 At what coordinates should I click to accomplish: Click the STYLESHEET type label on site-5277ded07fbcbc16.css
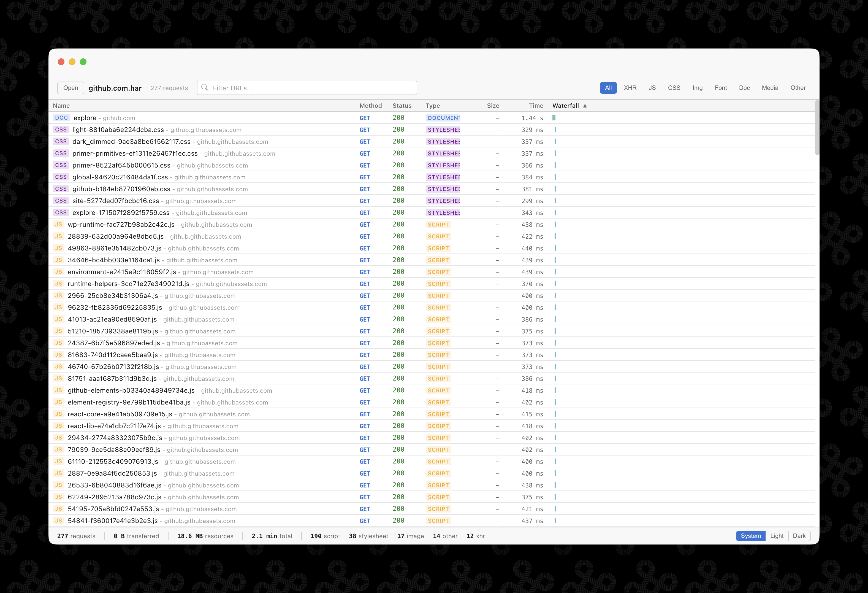click(443, 201)
